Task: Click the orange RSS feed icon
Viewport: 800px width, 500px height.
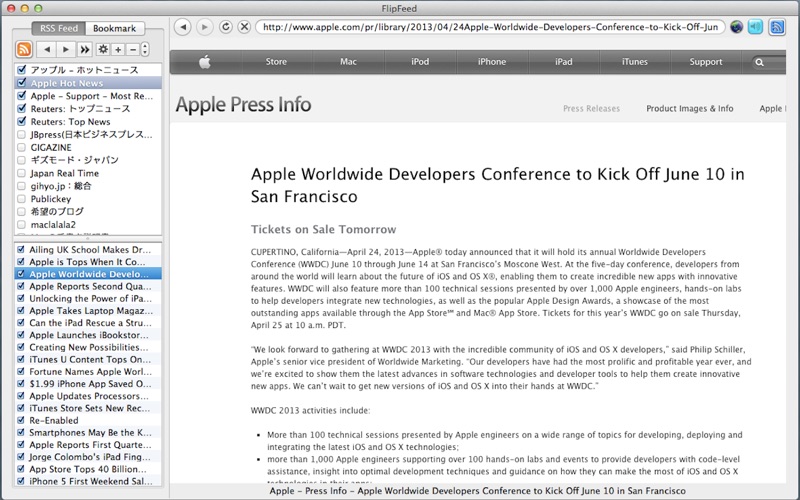Action: 24,49
